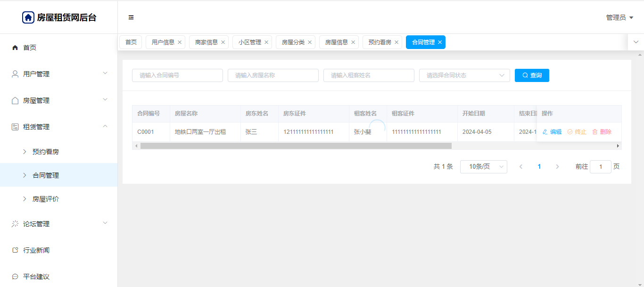Click the 查询 search button
Viewport: 644px width, 287px height.
coord(532,75)
